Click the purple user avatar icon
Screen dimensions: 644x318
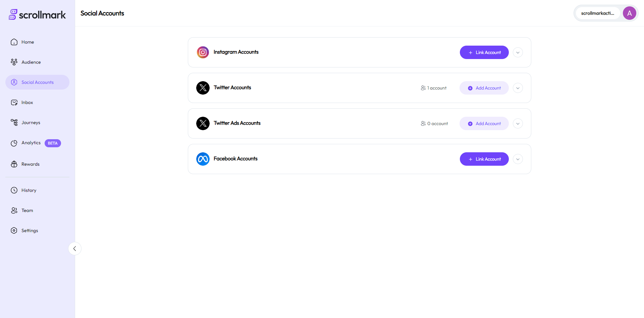629,13
